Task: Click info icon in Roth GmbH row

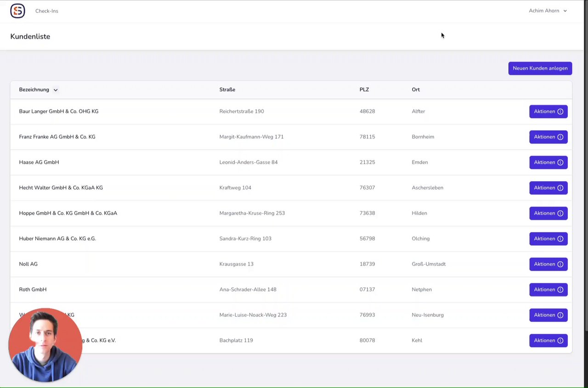Action: coord(560,290)
